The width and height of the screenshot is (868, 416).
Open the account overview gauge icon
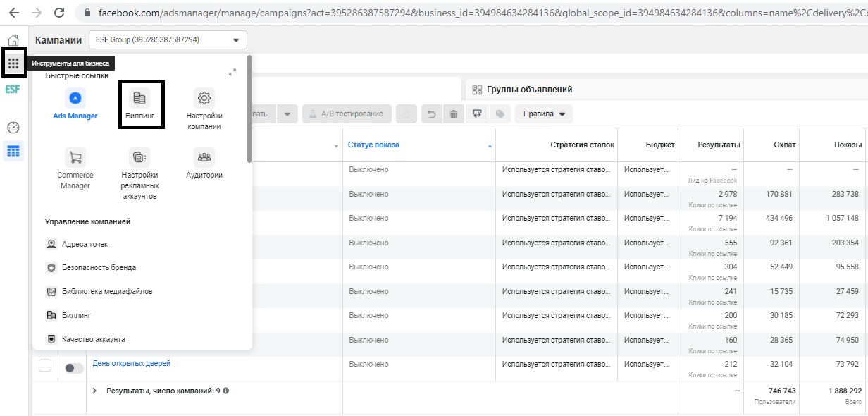pos(13,128)
